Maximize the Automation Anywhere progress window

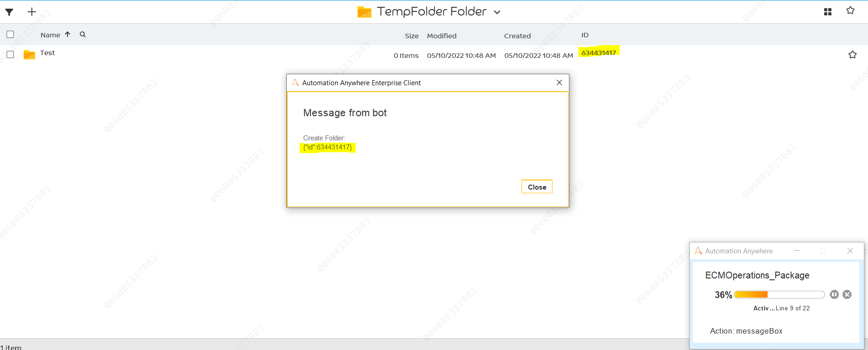tap(823, 251)
